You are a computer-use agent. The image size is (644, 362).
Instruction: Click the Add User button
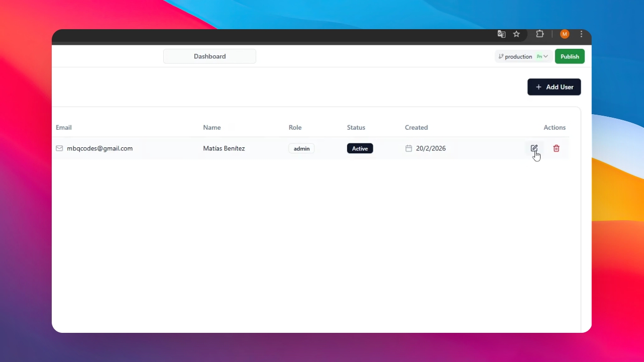[x=554, y=87]
